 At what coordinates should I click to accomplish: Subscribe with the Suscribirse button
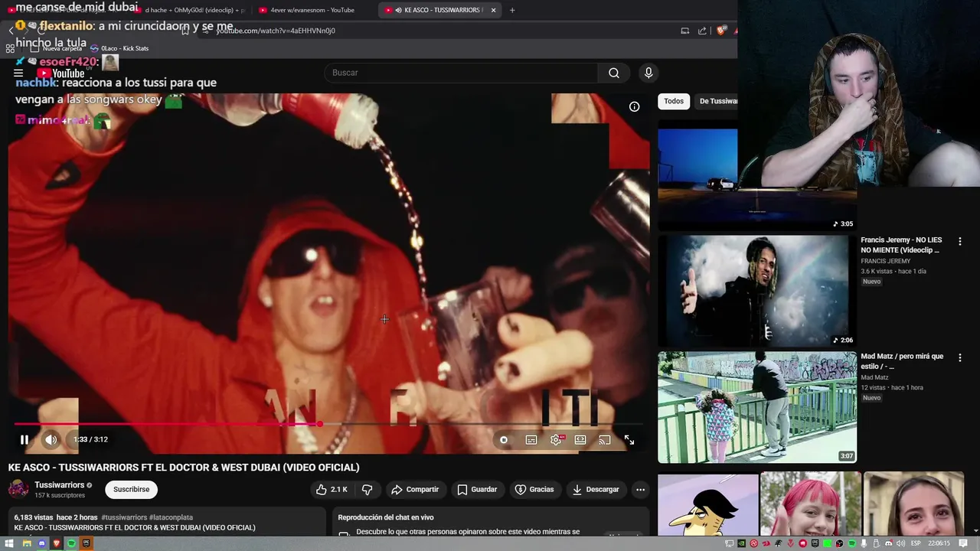point(131,490)
